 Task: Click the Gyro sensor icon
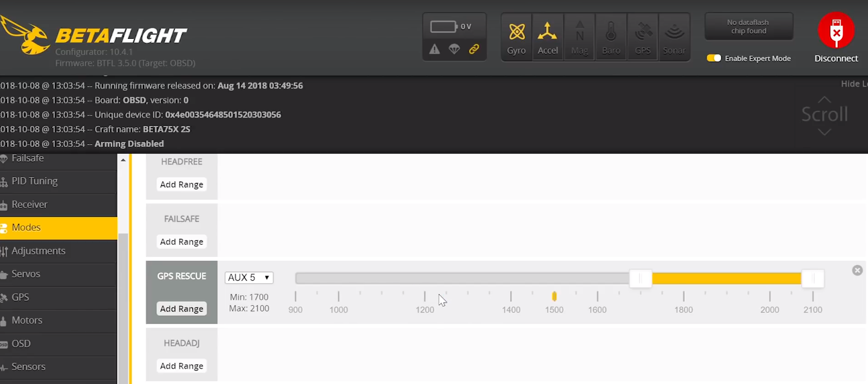pos(517,37)
